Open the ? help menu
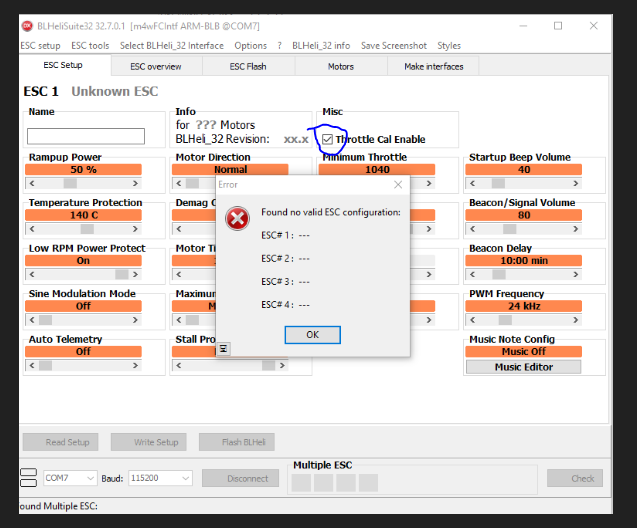This screenshot has width=637, height=528. [280, 45]
